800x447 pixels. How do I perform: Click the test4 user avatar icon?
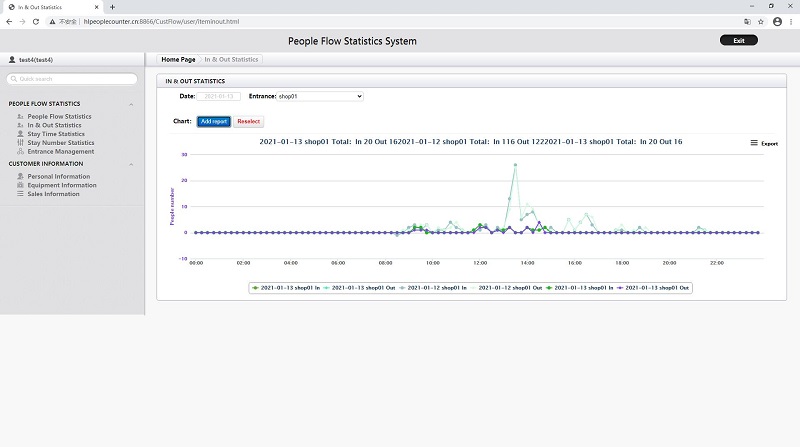coord(12,60)
